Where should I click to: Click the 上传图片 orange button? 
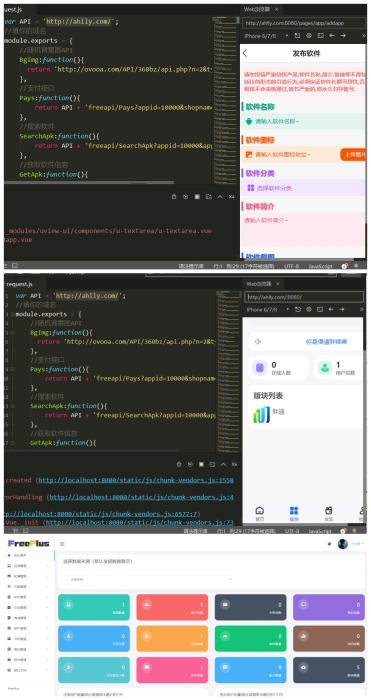(x=353, y=154)
